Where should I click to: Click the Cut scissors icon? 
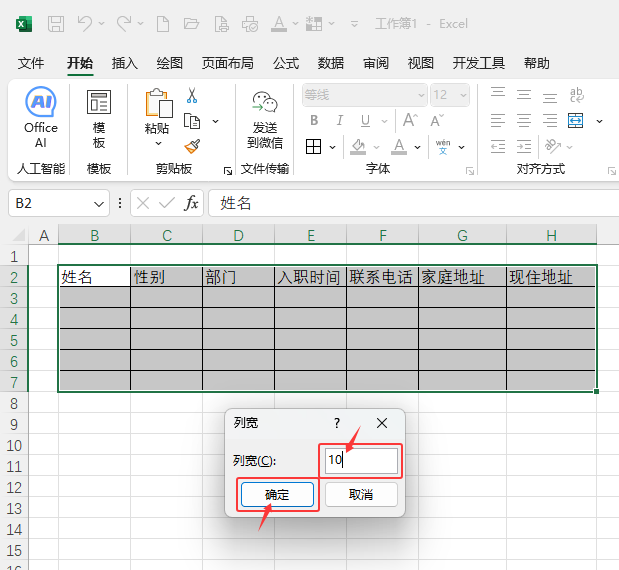coord(192,96)
